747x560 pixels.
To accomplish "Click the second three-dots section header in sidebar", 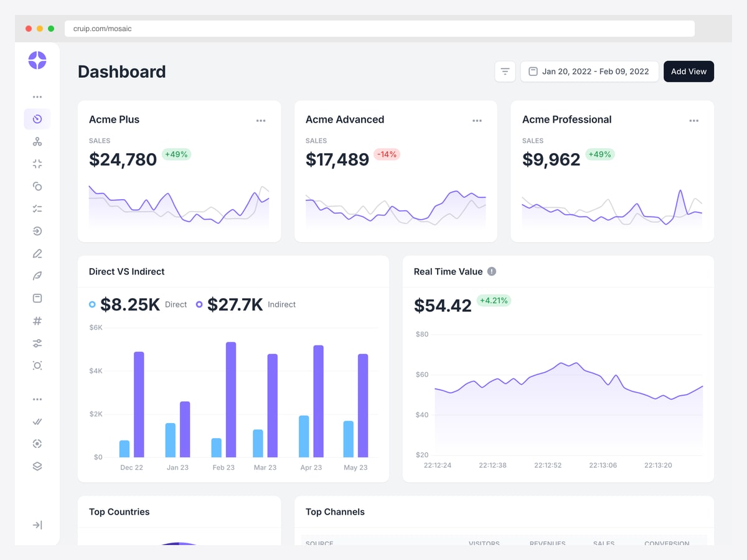I will pos(37,399).
